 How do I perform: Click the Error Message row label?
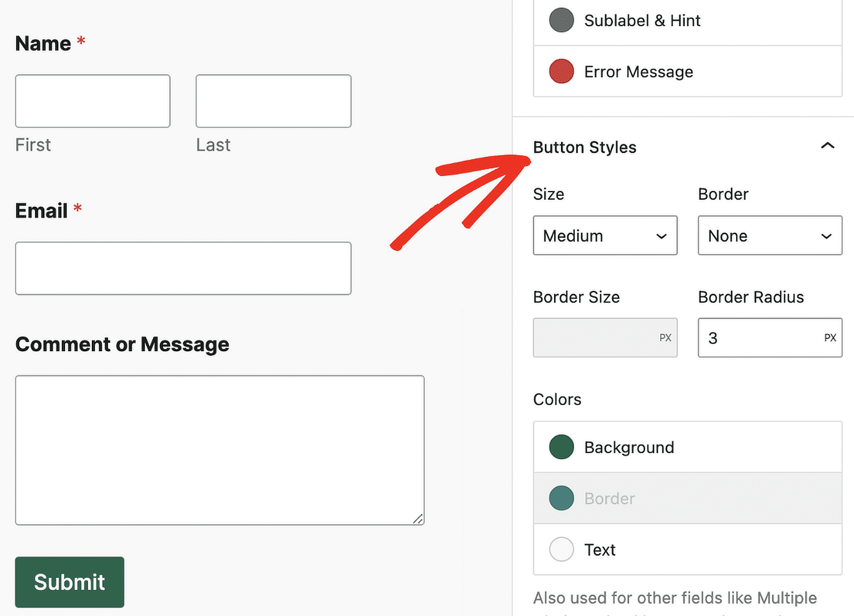(639, 72)
